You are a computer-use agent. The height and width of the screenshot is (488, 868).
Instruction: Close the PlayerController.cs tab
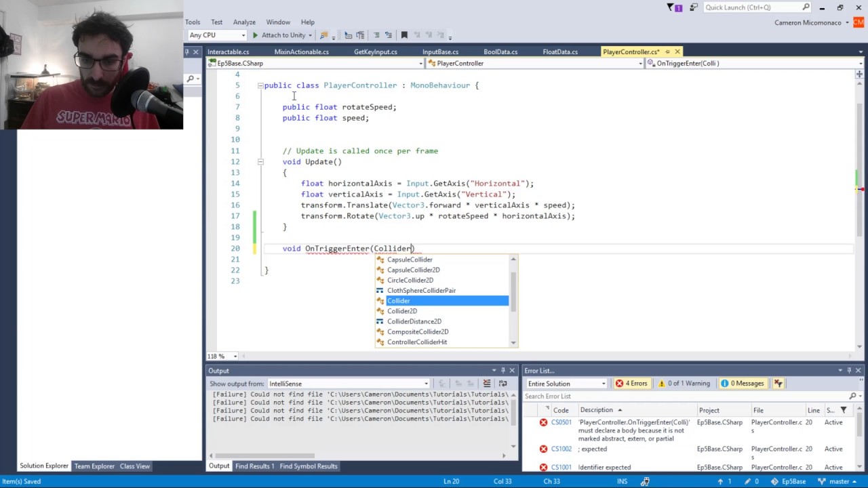pos(677,52)
